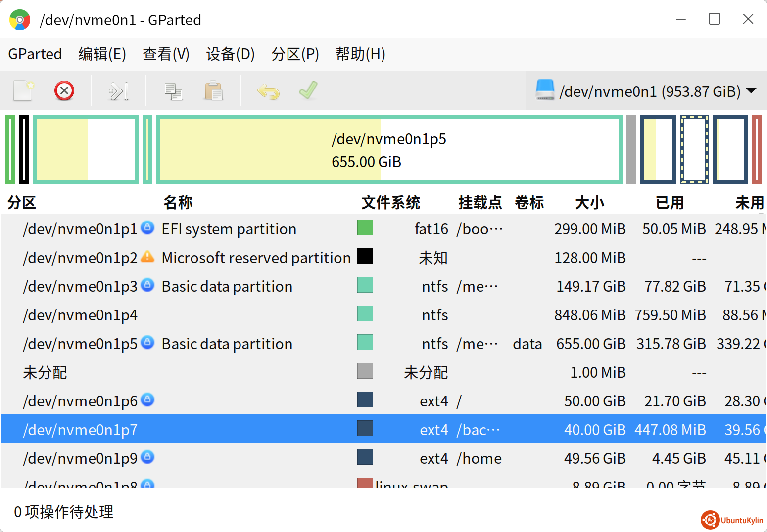The image size is (767, 532).
Task: Select the /dev/nvme0n1p5 655.00 GiB graphical block
Action: (389, 149)
